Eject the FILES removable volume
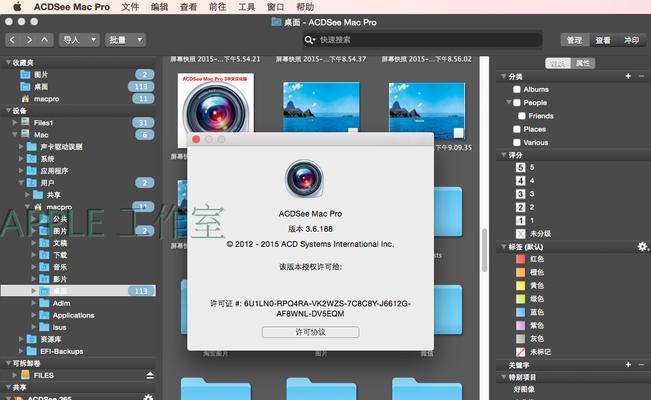The height and width of the screenshot is (400, 651). coord(150,375)
